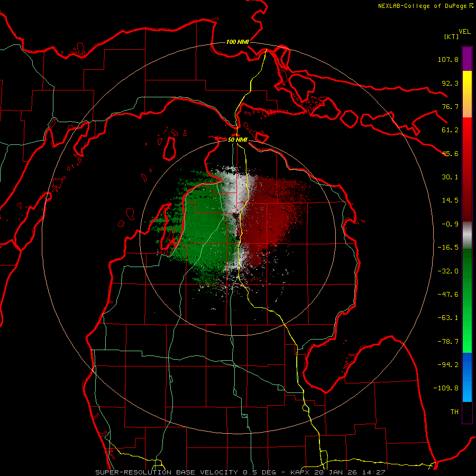
Task: Click the gray zero-velocity segment of the color bar
Action: pyautogui.click(x=467, y=235)
